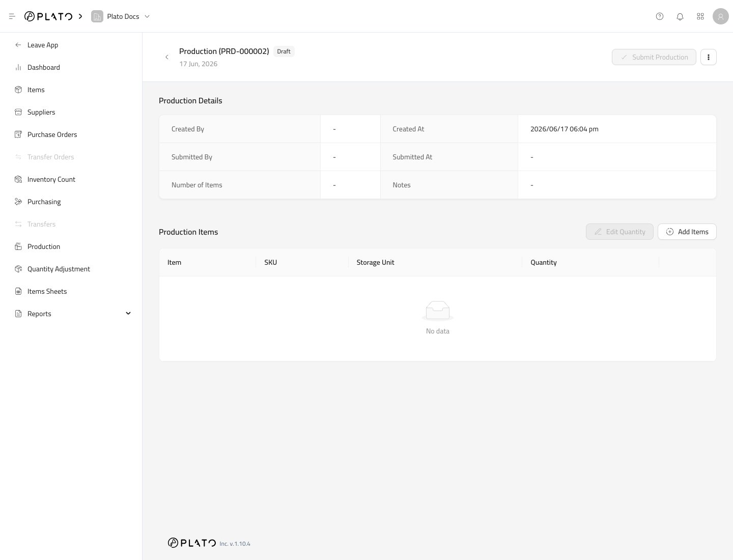This screenshot has height=560, width=733.
Task: Click the Submit Production button
Action: (x=654, y=57)
